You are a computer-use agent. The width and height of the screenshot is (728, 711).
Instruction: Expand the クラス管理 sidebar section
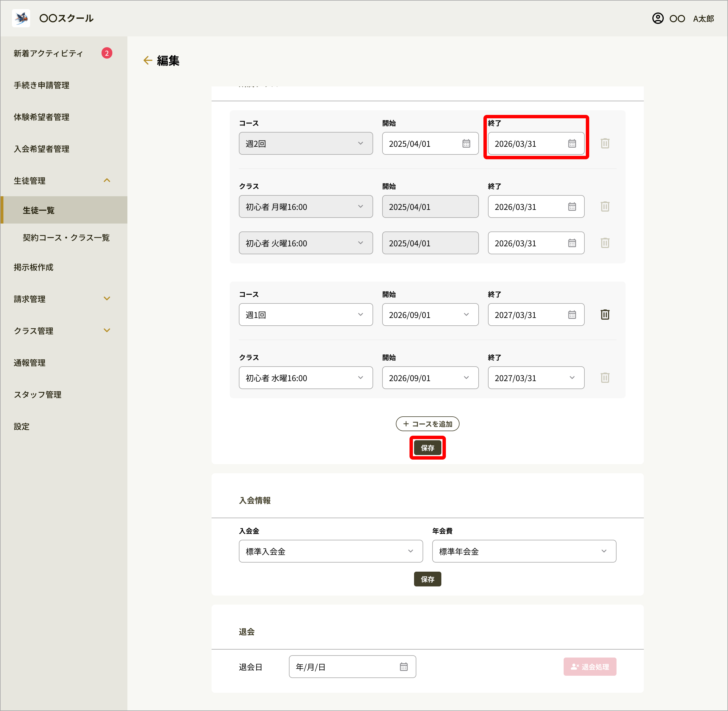(x=107, y=330)
